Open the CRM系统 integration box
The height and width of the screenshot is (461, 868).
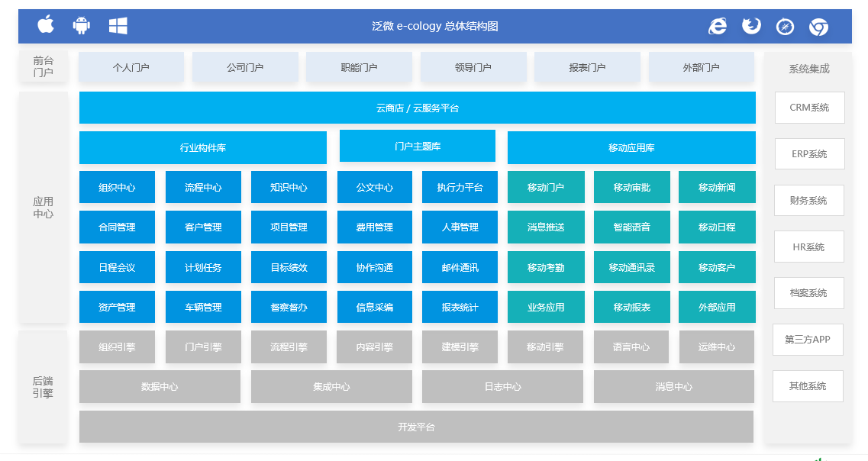809,108
